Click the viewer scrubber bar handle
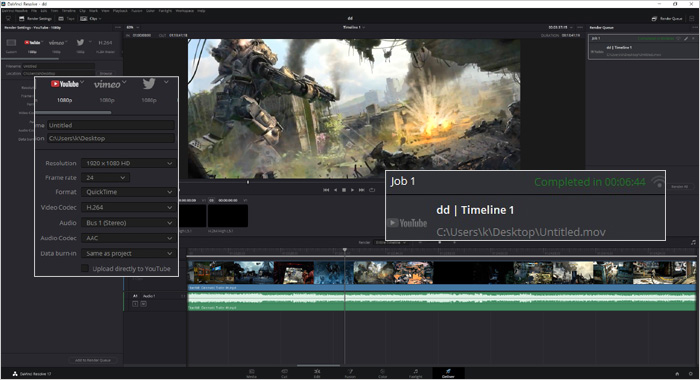Screen dimensions: 700x380 click(x=248, y=182)
